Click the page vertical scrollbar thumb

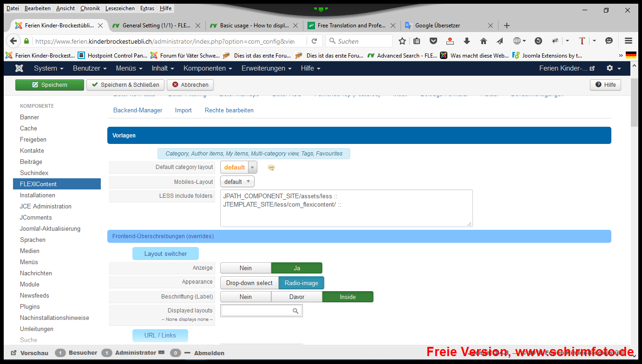(635, 102)
